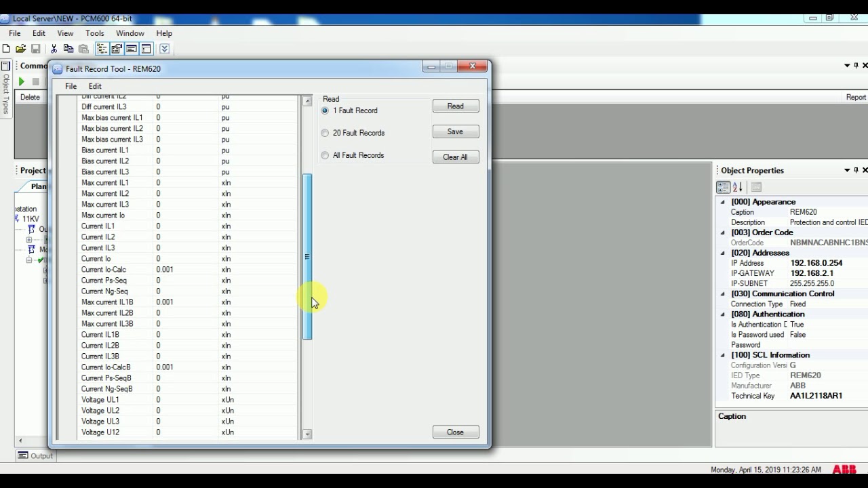Click the fault record list vertical scrollbar thumb
Viewport: 868px width, 488px height.
click(x=307, y=257)
